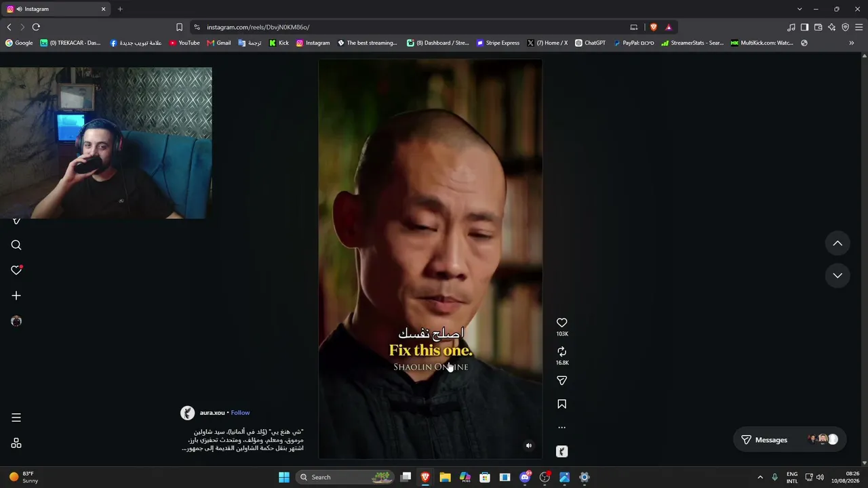Open the browser sidebar panel toggle
The width and height of the screenshot is (868, 488).
pos(804,27)
